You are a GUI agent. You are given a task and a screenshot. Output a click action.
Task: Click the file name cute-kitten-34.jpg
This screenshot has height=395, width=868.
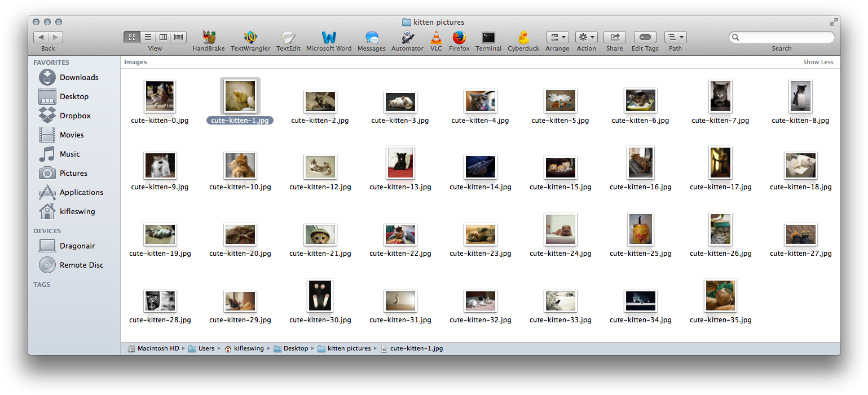point(640,320)
